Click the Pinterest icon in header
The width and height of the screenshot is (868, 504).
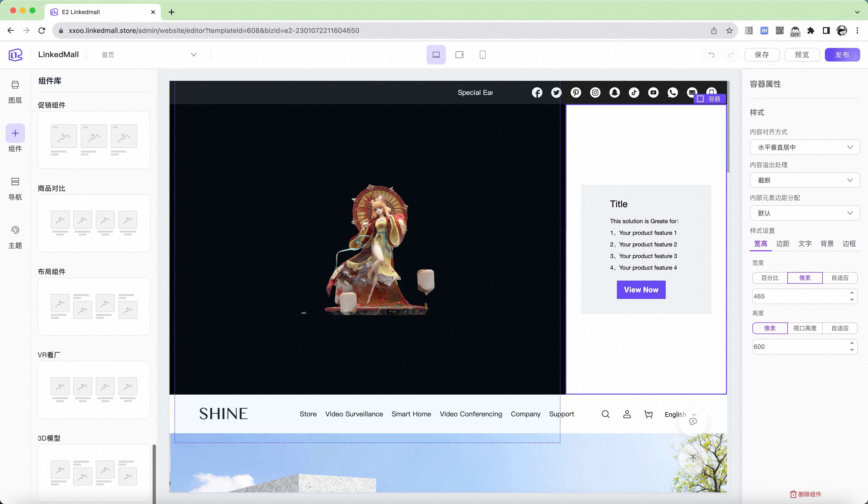tap(576, 93)
